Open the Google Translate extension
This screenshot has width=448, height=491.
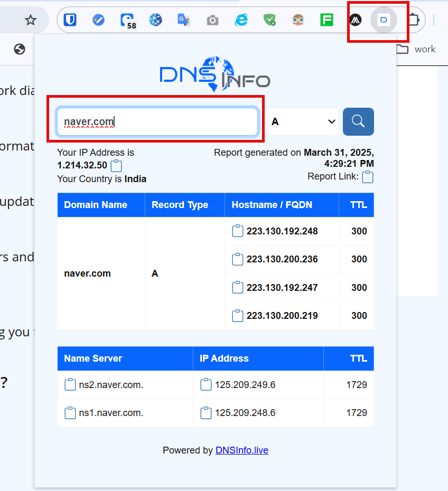click(184, 20)
